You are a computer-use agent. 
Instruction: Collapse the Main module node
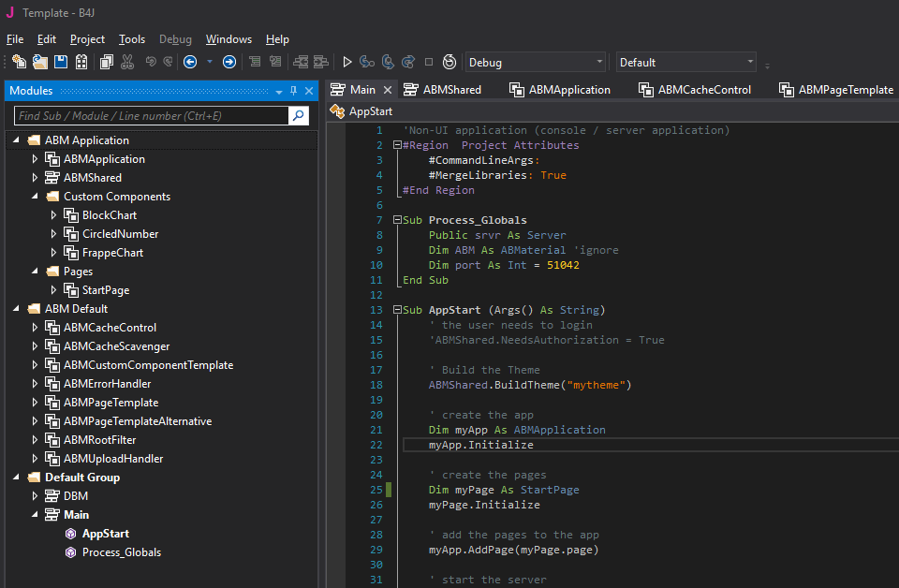coord(35,515)
